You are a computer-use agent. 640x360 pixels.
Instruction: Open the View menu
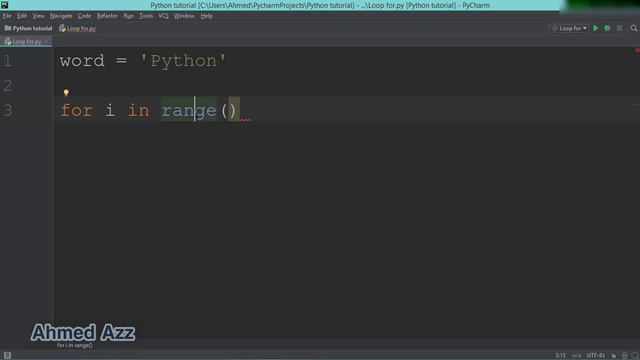(38, 16)
